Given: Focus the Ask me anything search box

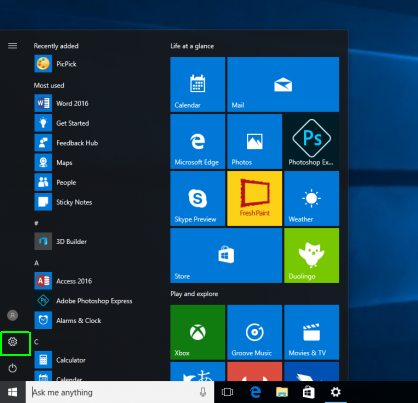Looking at the screenshot, I should (120, 392).
